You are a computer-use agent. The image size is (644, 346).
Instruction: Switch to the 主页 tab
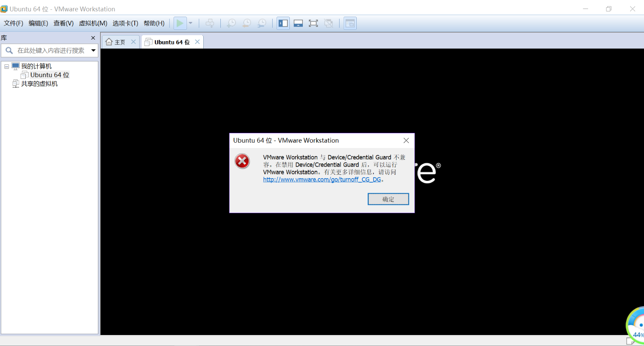point(120,42)
